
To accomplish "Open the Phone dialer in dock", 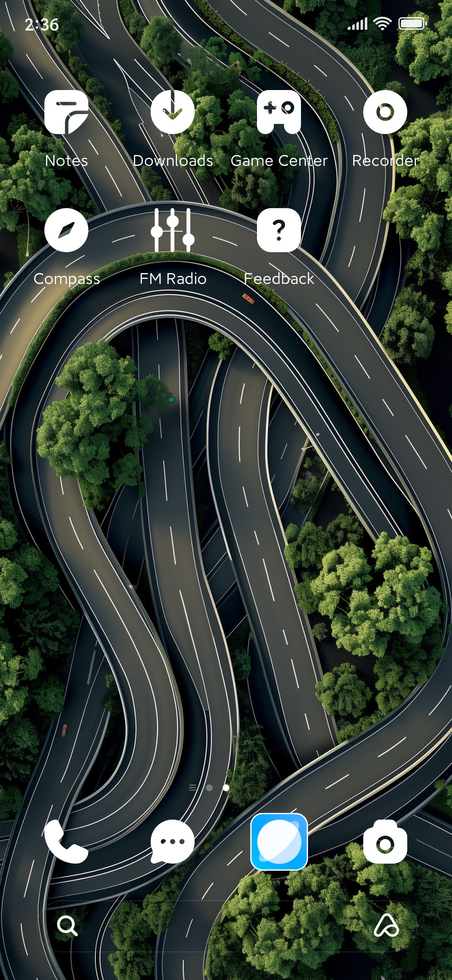I will pos(66,842).
